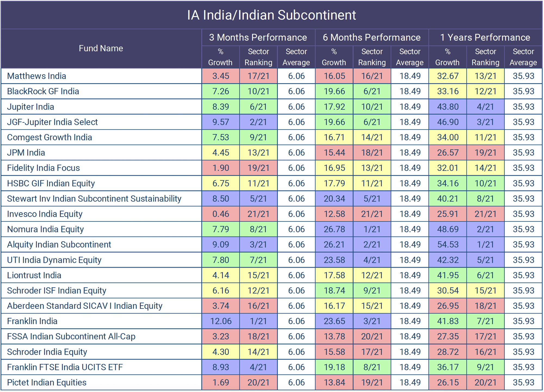Click Invesco India Equity 6-month growth 12.58
This screenshot has height=392, width=544.
coord(334,214)
